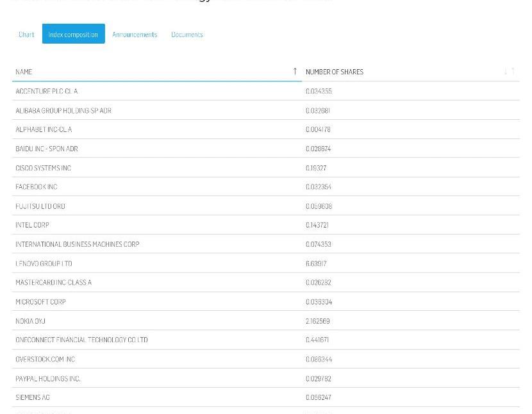This screenshot has height=414, width=532.
Task: Click the MICROSOFT CORP name
Action: click(41, 302)
